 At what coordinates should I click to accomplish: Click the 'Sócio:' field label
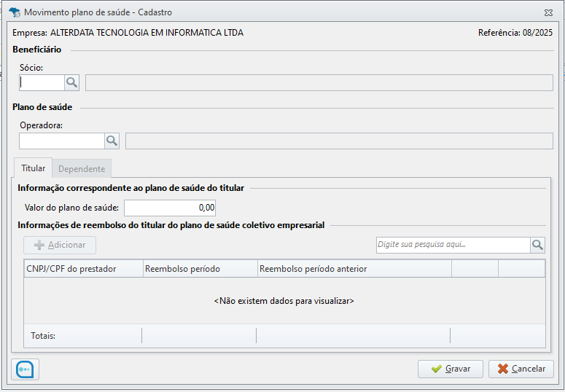click(x=31, y=67)
